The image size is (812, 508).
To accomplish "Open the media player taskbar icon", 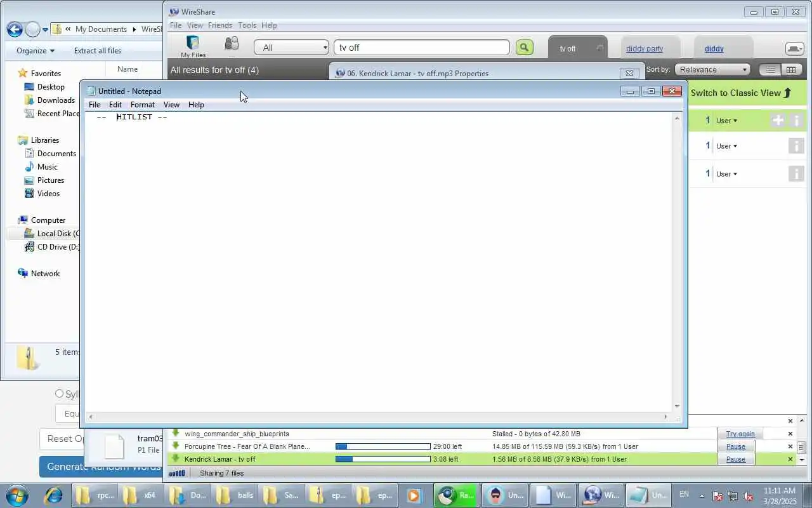I will click(x=414, y=495).
